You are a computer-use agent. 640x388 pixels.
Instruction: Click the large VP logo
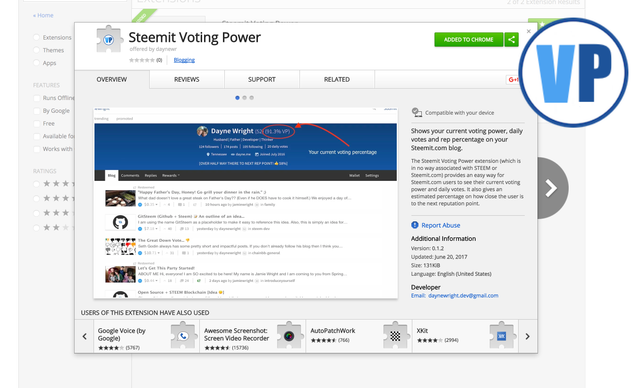tap(573, 73)
